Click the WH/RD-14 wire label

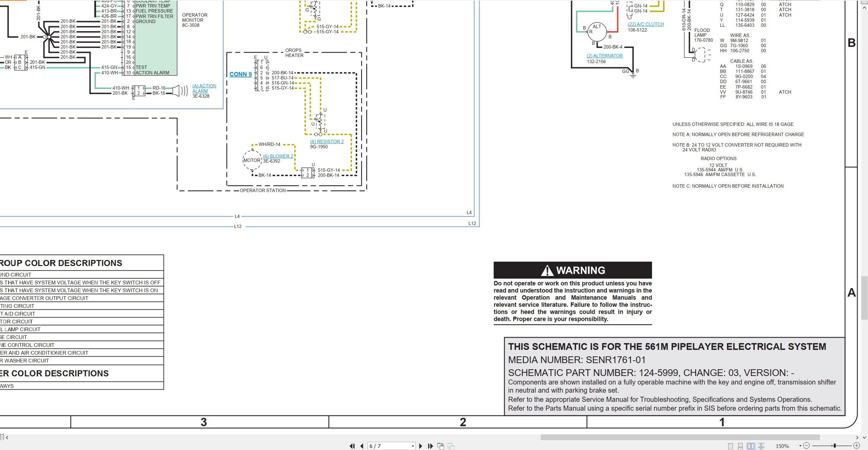pyautogui.click(x=270, y=144)
